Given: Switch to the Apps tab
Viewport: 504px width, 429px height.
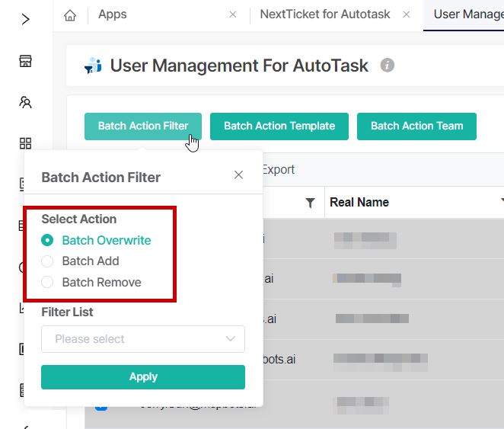Looking at the screenshot, I should point(113,14).
